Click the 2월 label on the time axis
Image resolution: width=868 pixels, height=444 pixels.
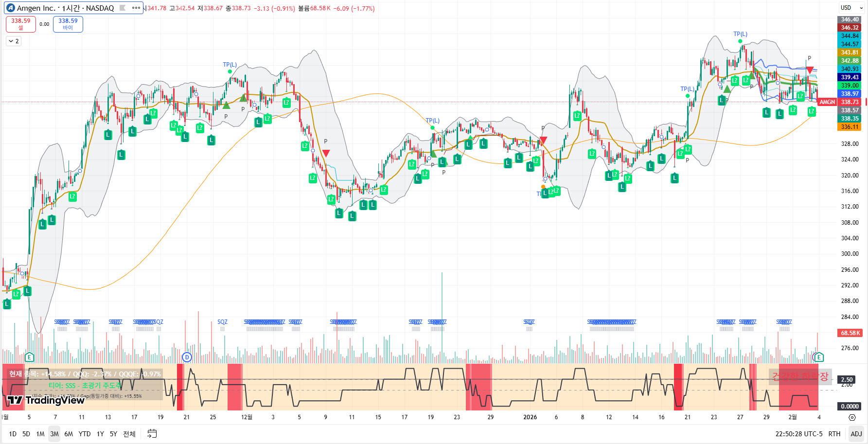(793, 417)
